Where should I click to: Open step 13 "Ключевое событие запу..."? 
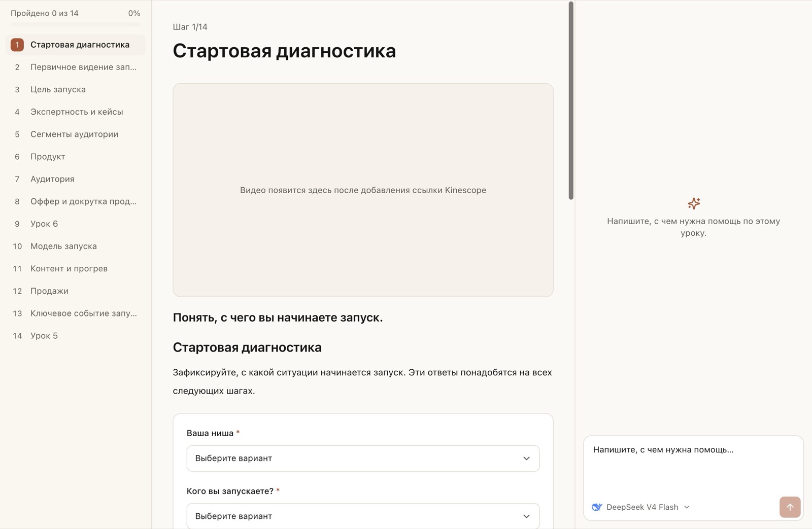[x=76, y=313]
